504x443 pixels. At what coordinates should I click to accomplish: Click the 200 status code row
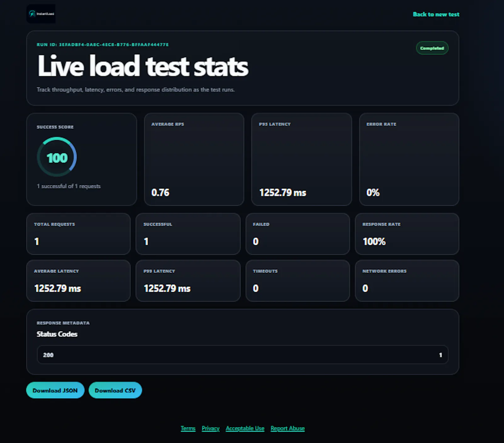[243, 355]
